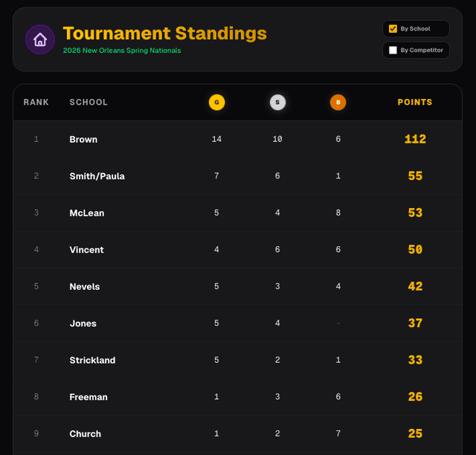The image size is (476, 455).
Task: Select the Jones school row
Action: click(x=83, y=323)
